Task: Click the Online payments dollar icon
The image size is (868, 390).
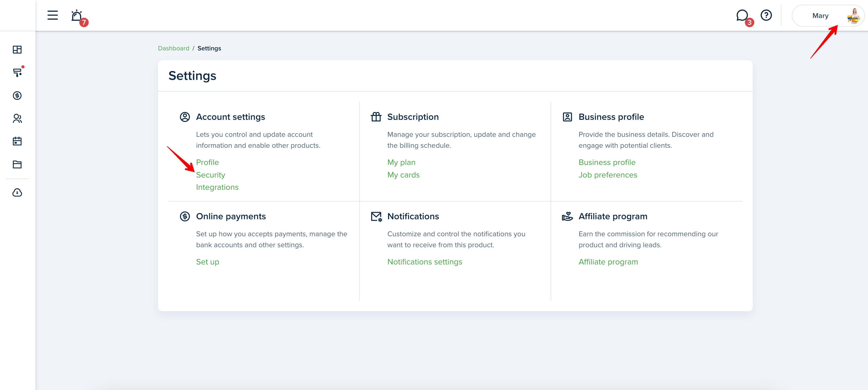Action: (185, 216)
